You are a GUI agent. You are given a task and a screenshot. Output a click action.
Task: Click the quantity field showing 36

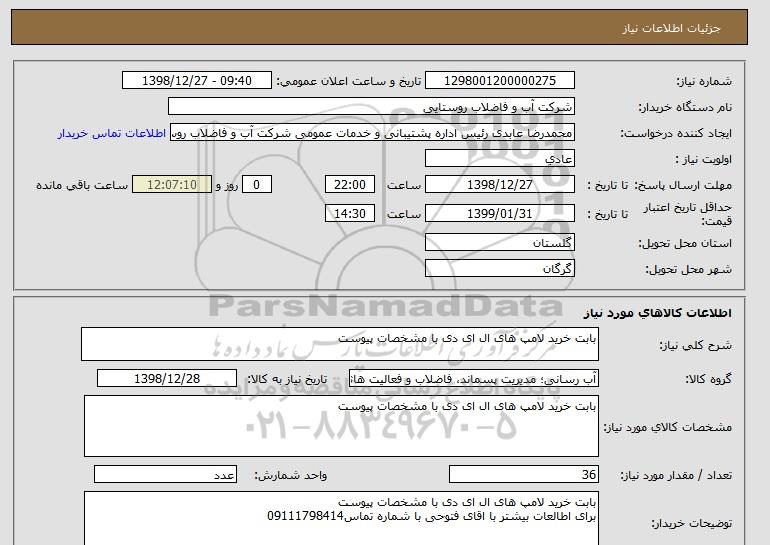523,474
